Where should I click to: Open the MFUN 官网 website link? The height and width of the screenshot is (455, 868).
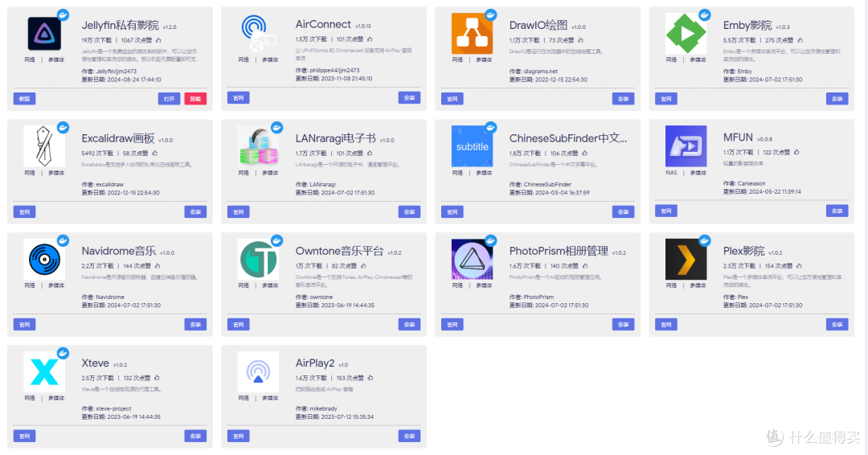(666, 211)
